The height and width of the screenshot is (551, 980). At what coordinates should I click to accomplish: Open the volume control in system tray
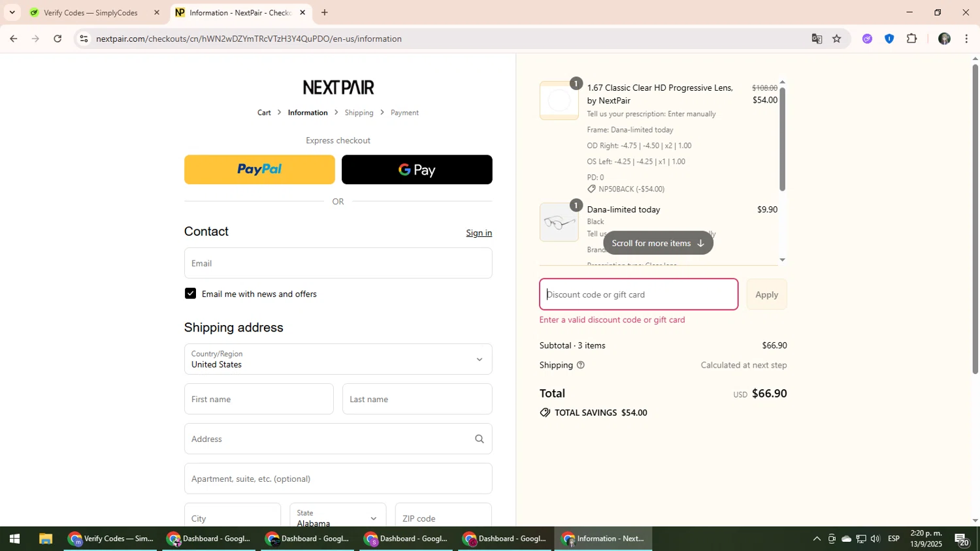tap(875, 539)
